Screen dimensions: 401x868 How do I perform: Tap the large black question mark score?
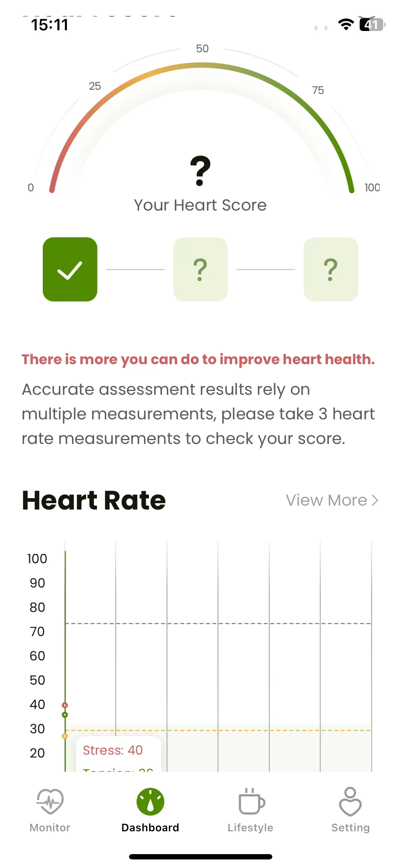coord(200,171)
